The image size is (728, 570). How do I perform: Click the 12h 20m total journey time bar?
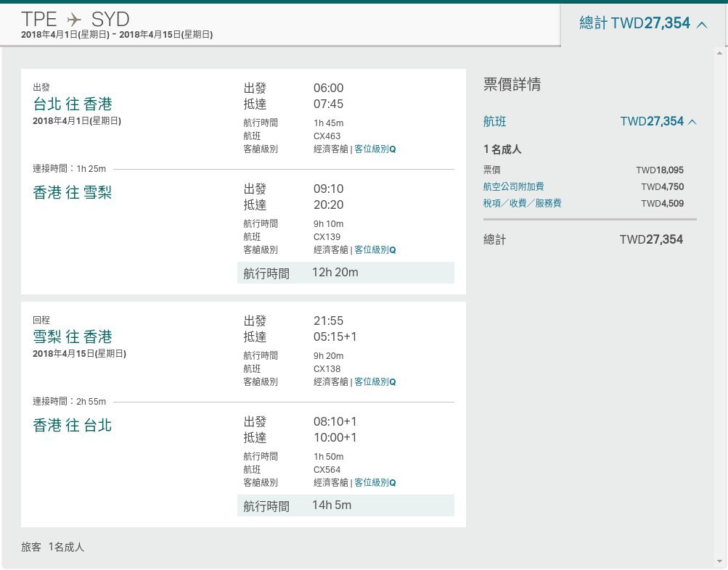345,273
